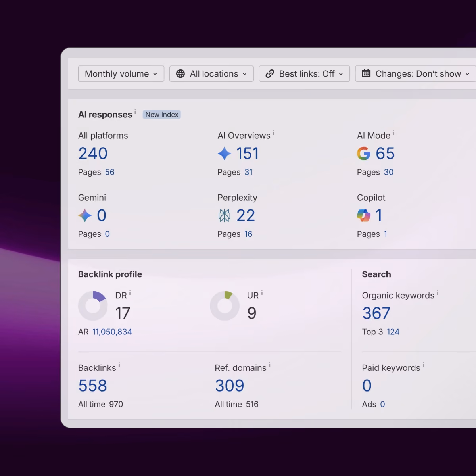Screen dimensions: 476x476
Task: Click the info icon beside AI Overviews
Action: (273, 133)
